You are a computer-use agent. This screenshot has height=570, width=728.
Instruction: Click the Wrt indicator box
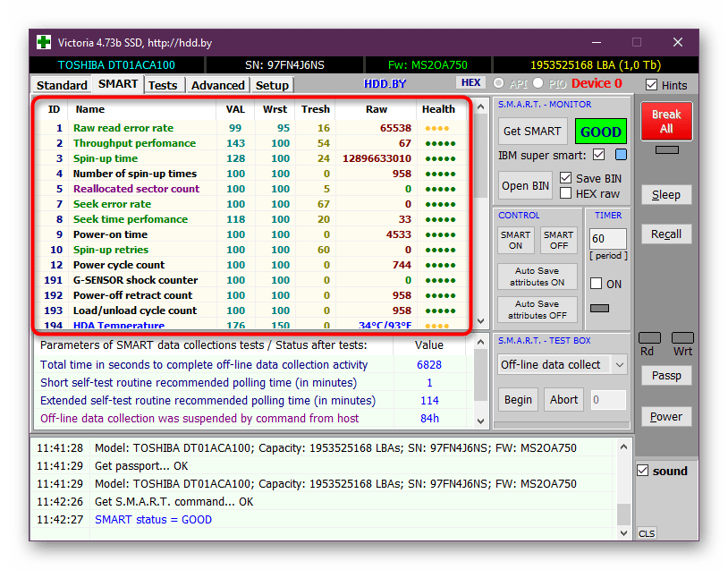(x=682, y=338)
